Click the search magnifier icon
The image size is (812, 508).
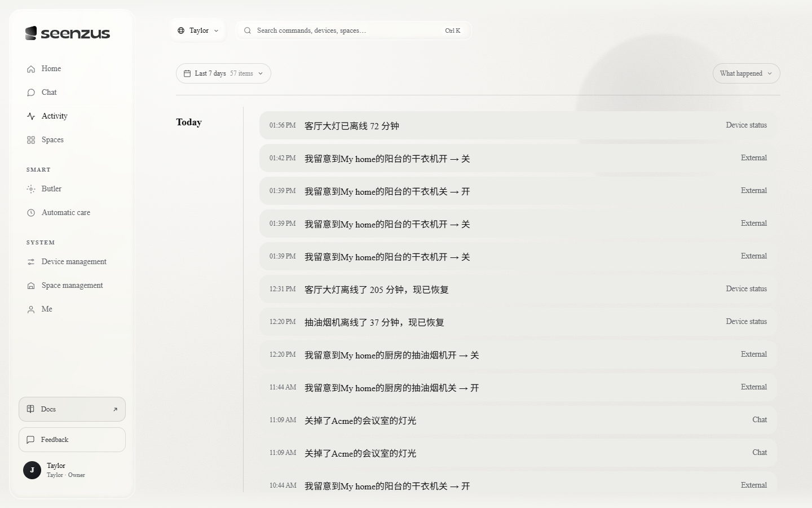coord(248,30)
